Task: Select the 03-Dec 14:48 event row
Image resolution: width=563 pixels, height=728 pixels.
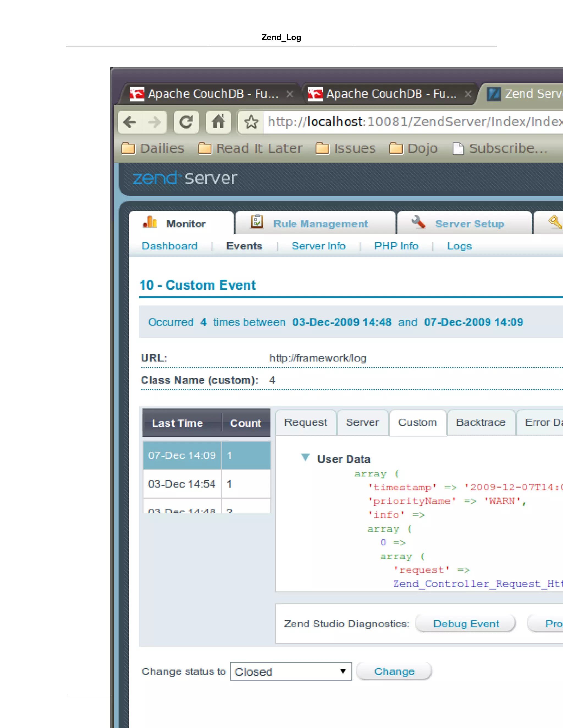Action: pyautogui.click(x=207, y=507)
